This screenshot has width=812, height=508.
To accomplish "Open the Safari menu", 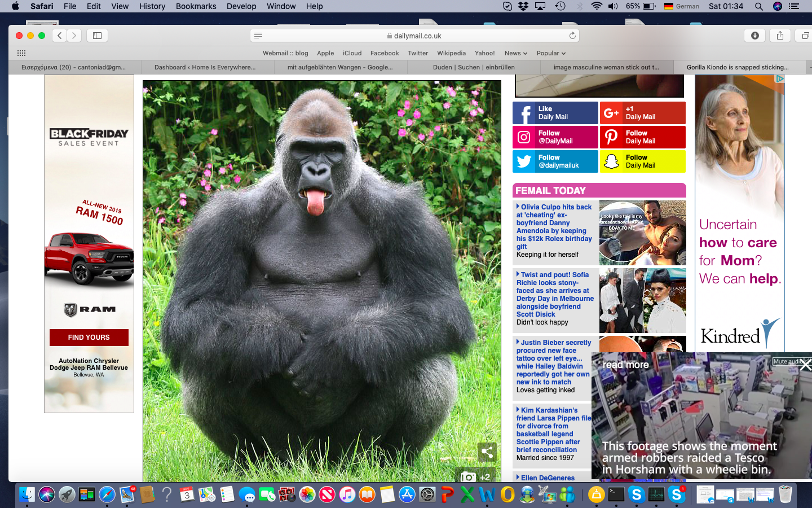I will tap(42, 6).
